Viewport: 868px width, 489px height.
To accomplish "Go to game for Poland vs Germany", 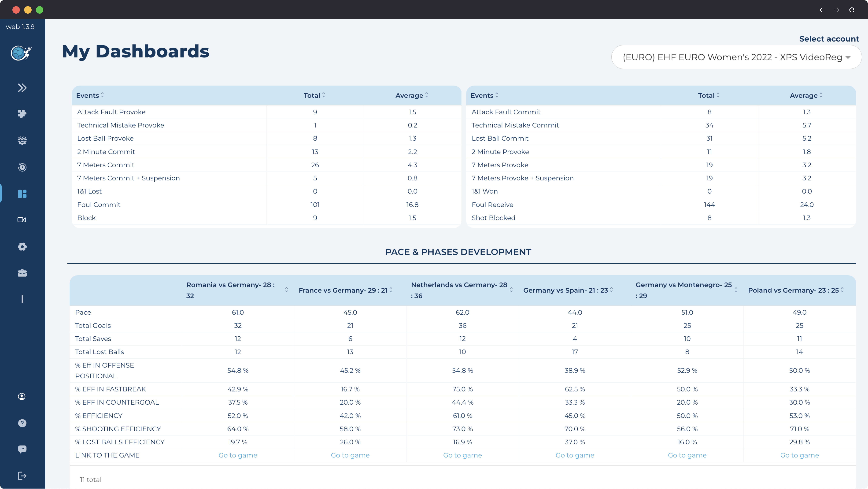I will (x=799, y=455).
